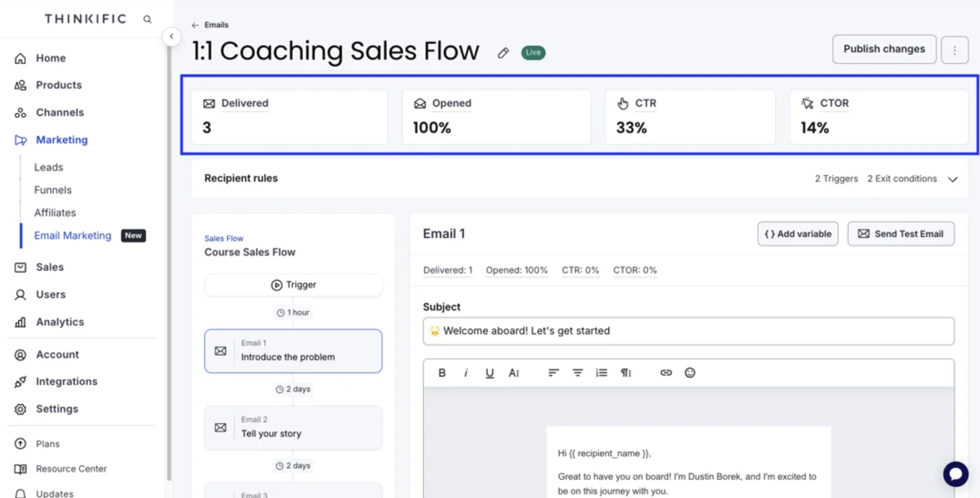
Task: Open Affiliates under Marketing
Action: point(55,213)
